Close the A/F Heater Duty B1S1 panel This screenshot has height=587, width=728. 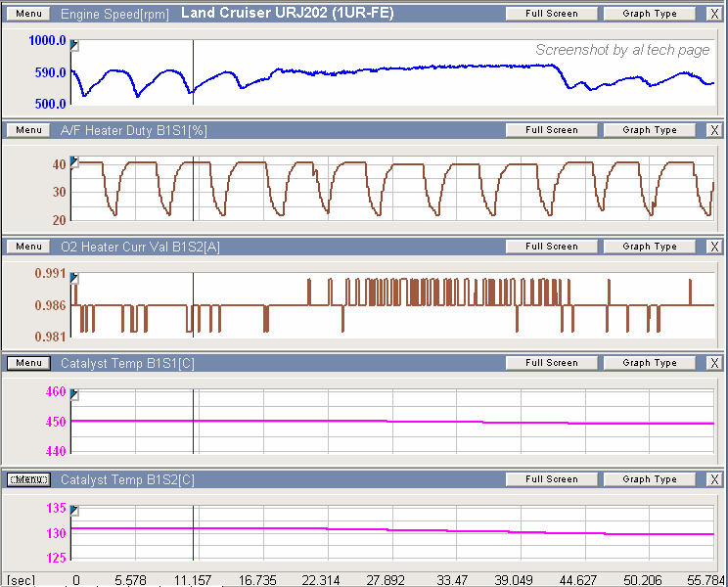pyautogui.click(x=713, y=130)
